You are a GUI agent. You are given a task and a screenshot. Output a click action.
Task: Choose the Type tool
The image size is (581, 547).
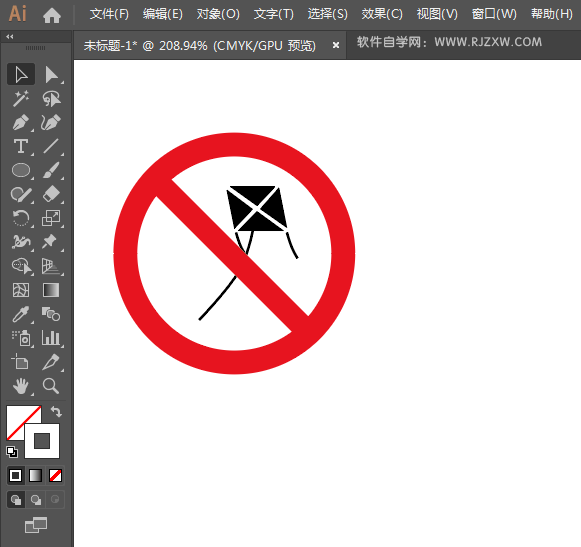coord(21,147)
